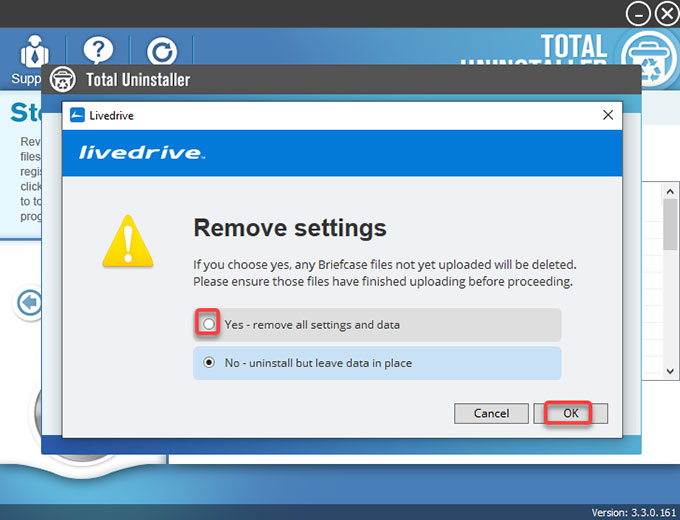Viewport: 680px width, 520px height.
Task: Click the 'Remove settings' heading text
Action: click(290, 228)
